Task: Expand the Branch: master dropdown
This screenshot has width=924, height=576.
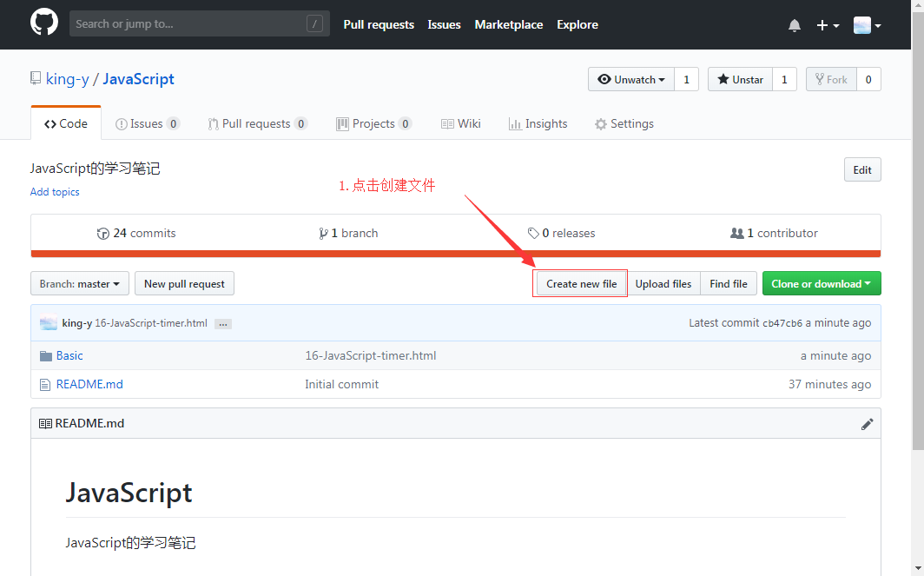Action: coord(80,283)
